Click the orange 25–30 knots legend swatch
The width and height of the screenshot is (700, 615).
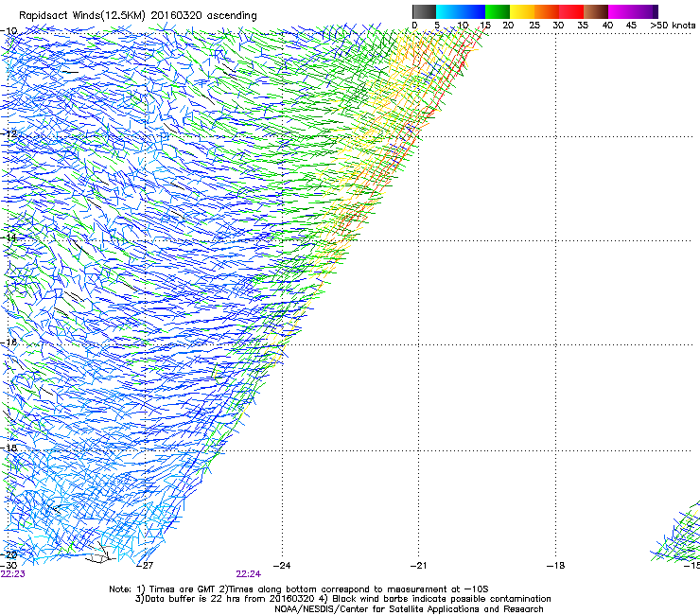pos(547,11)
